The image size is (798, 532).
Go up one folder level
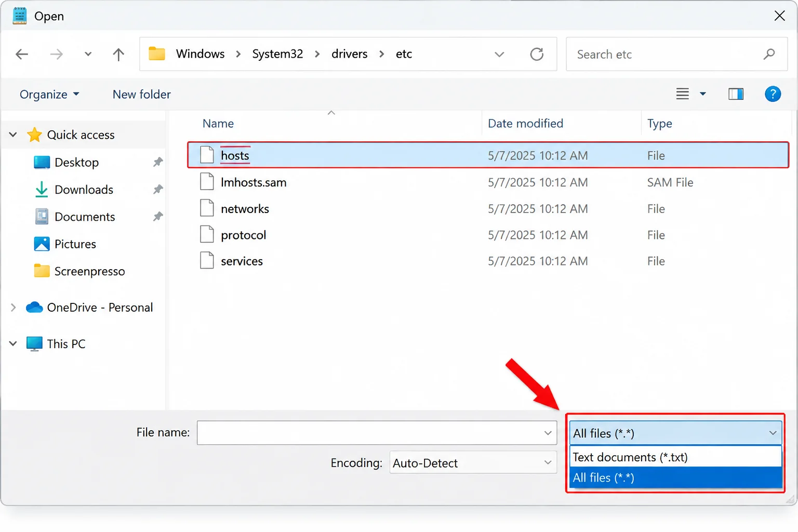pos(118,54)
